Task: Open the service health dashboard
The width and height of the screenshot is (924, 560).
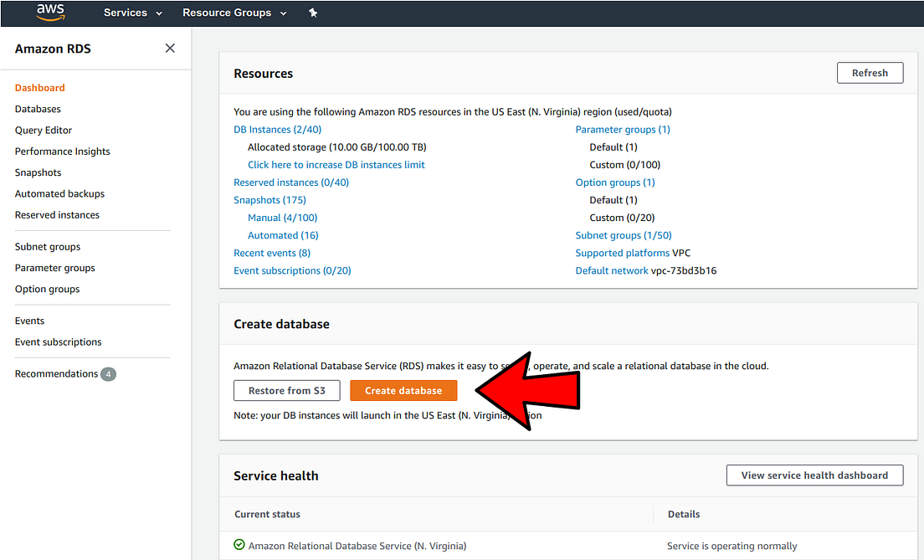Action: (x=814, y=475)
